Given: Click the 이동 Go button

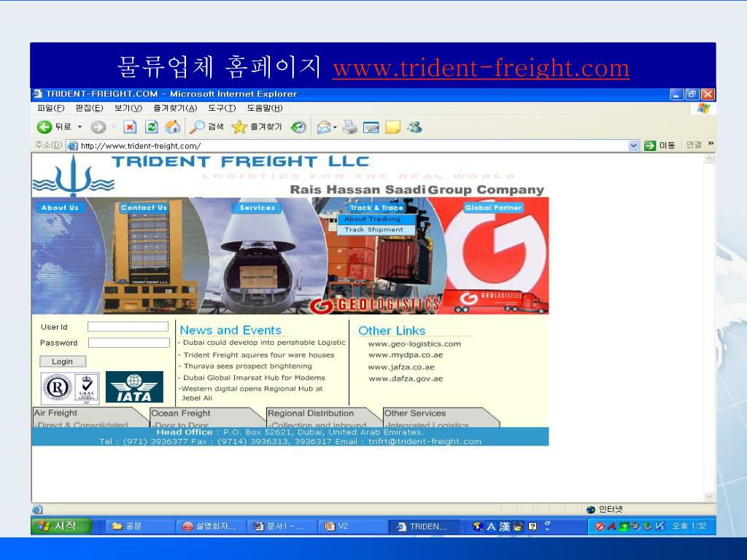Looking at the screenshot, I should point(659,146).
